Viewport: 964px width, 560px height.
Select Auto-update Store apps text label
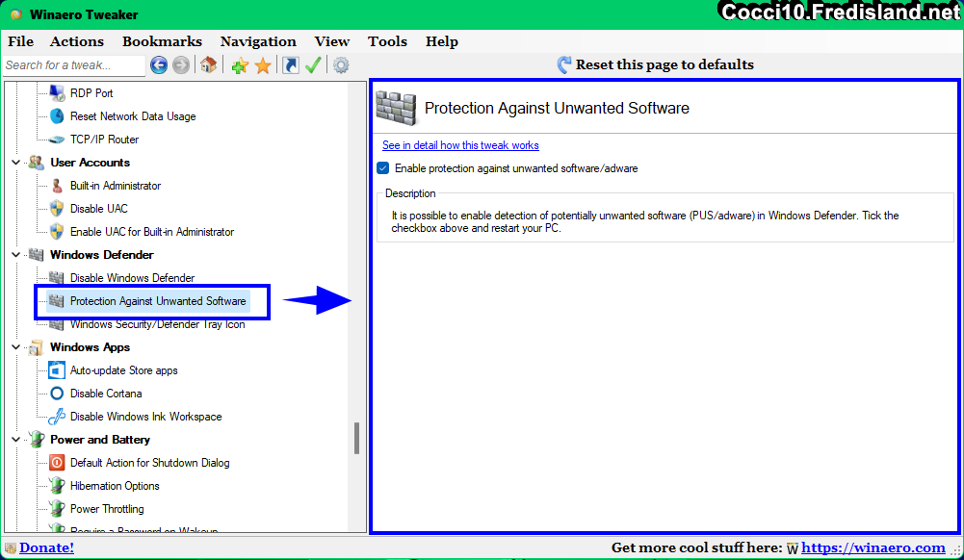point(123,370)
